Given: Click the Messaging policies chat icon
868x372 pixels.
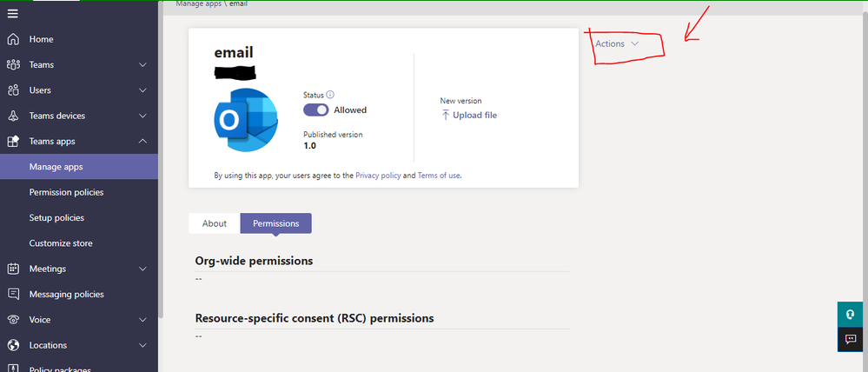Looking at the screenshot, I should pyautogui.click(x=13, y=294).
